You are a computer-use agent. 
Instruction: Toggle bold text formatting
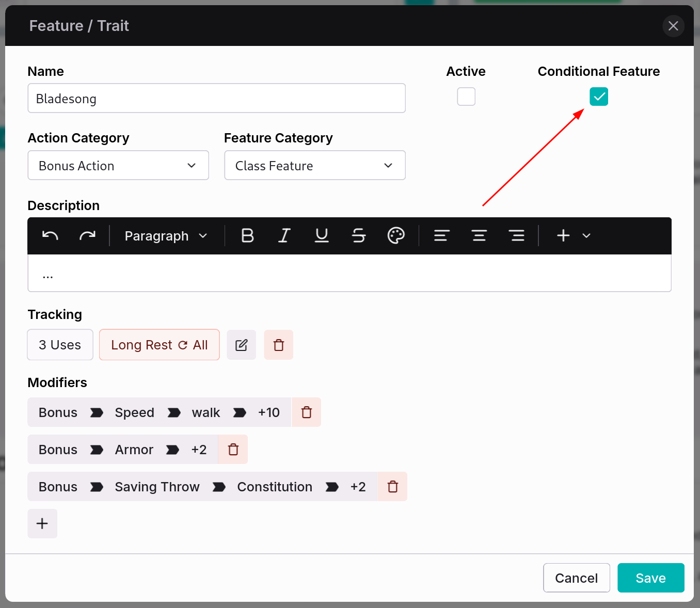point(247,236)
